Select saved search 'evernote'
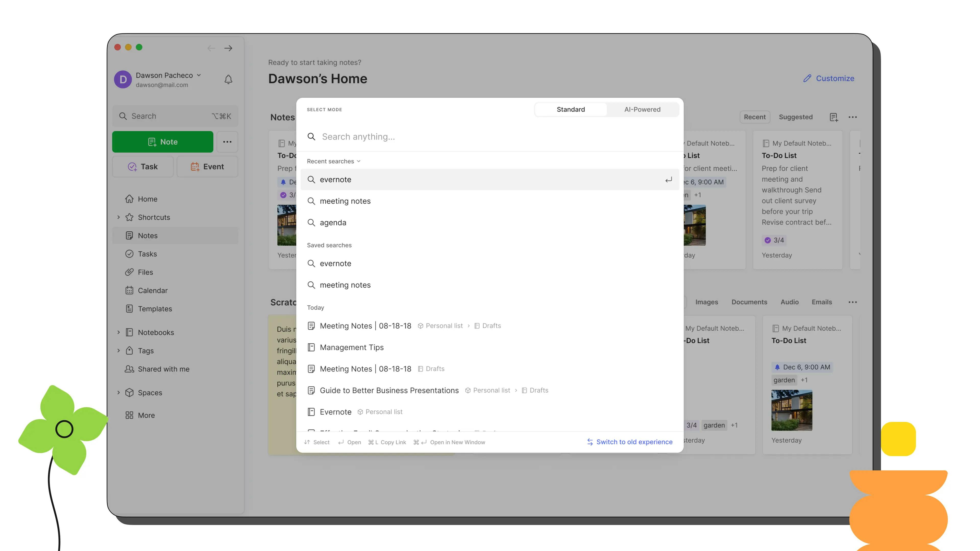The width and height of the screenshot is (980, 551). [490, 263]
